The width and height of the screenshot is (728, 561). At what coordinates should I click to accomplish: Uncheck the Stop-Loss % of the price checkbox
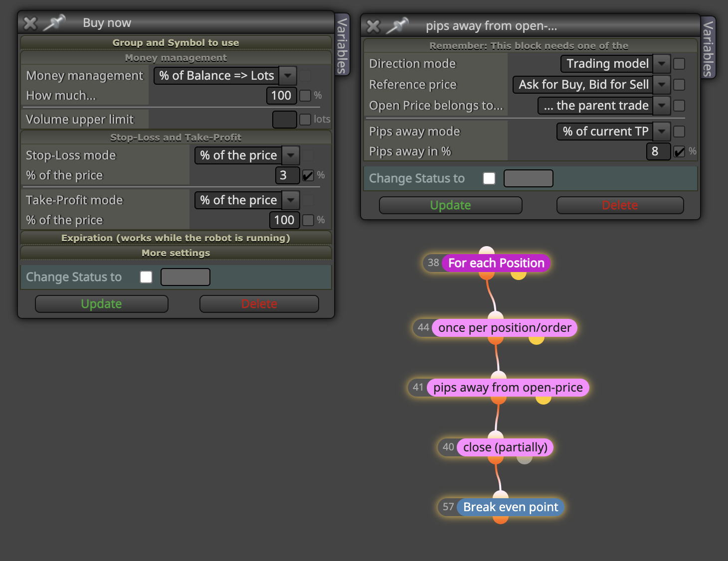coord(308,175)
